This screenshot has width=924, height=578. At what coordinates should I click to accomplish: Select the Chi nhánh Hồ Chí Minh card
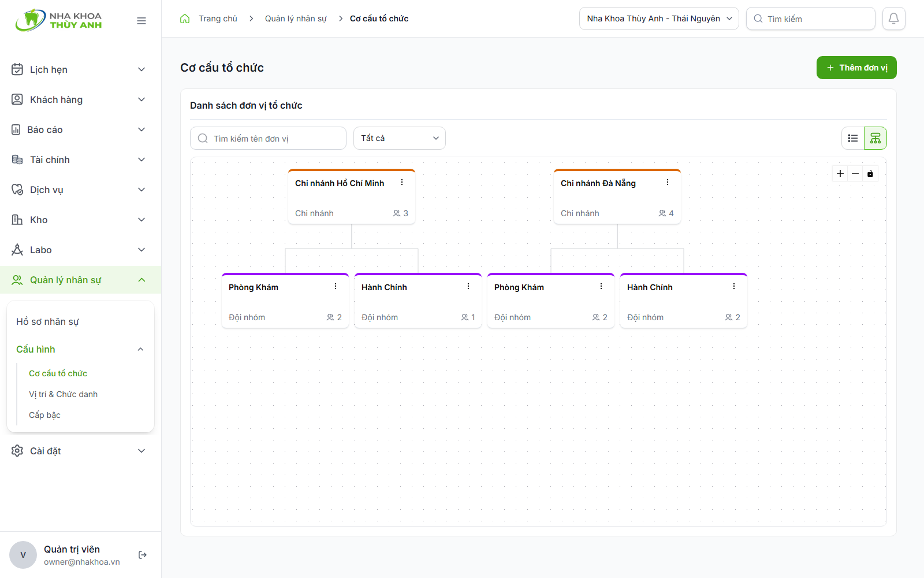(x=352, y=197)
